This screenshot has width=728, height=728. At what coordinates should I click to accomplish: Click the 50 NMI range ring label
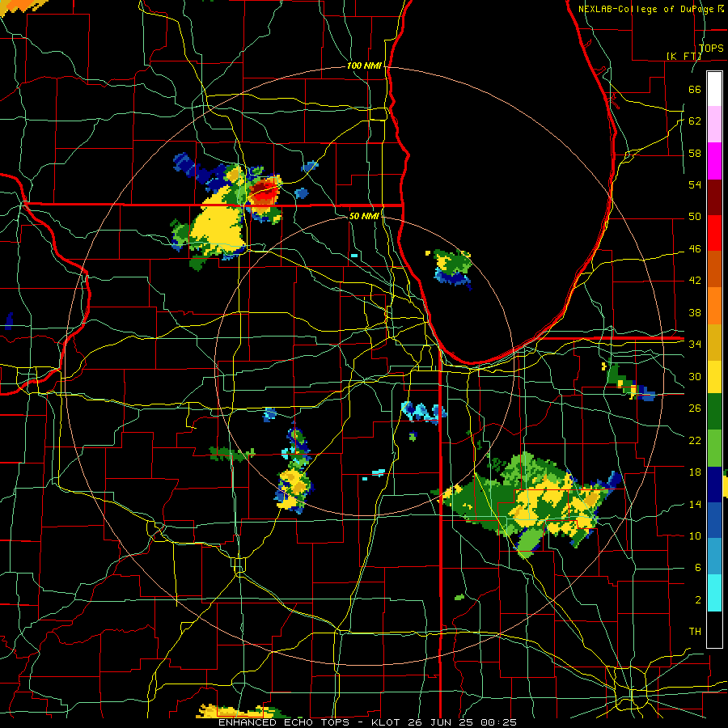click(364, 216)
